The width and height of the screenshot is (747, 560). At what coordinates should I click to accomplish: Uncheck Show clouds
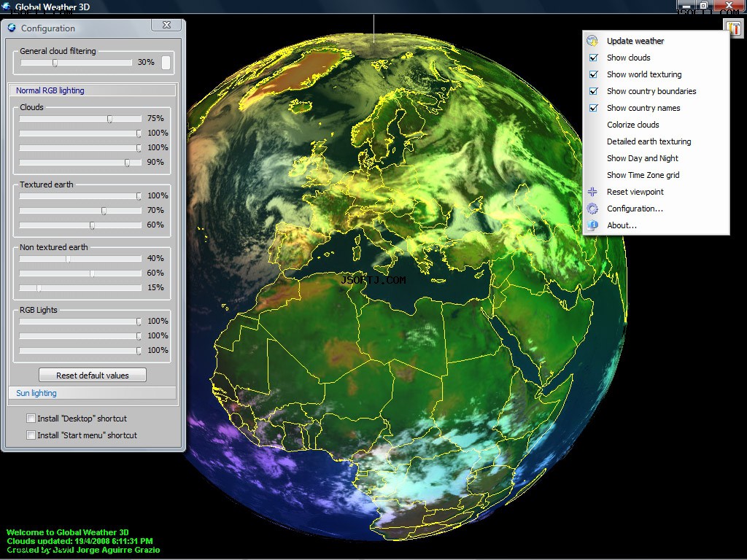click(x=594, y=58)
